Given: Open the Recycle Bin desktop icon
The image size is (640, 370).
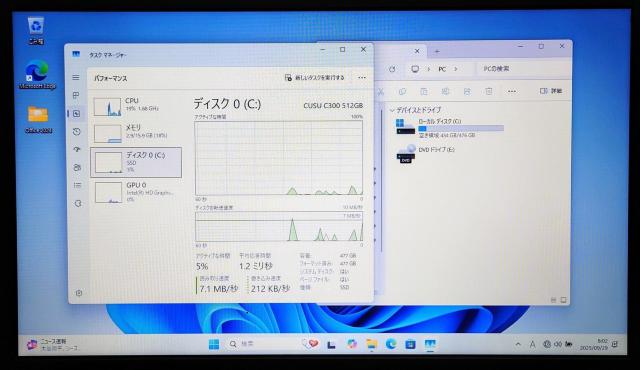Looking at the screenshot, I should click(36, 30).
